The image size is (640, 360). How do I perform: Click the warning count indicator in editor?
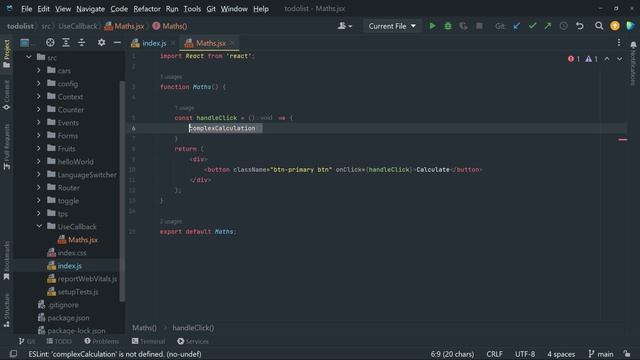(x=591, y=59)
